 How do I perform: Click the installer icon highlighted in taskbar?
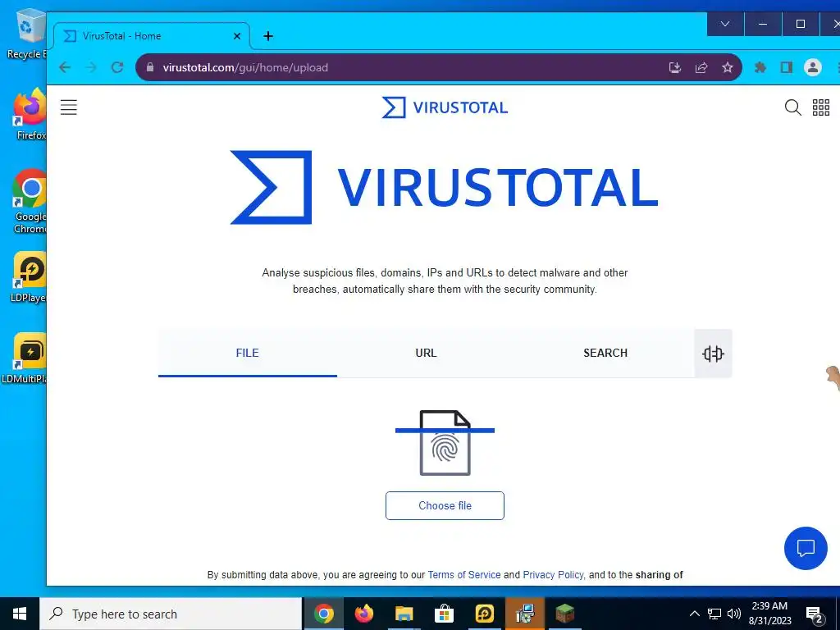pyautogui.click(x=525, y=614)
